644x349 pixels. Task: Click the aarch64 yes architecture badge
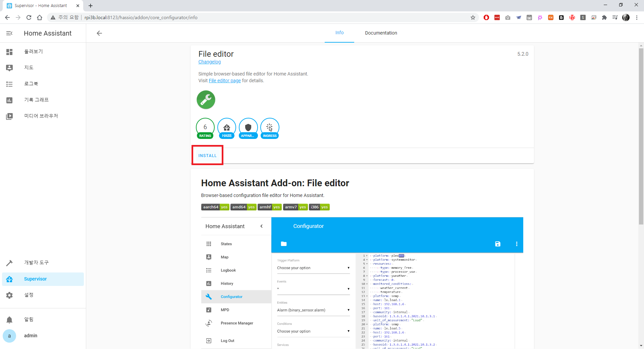(215, 207)
